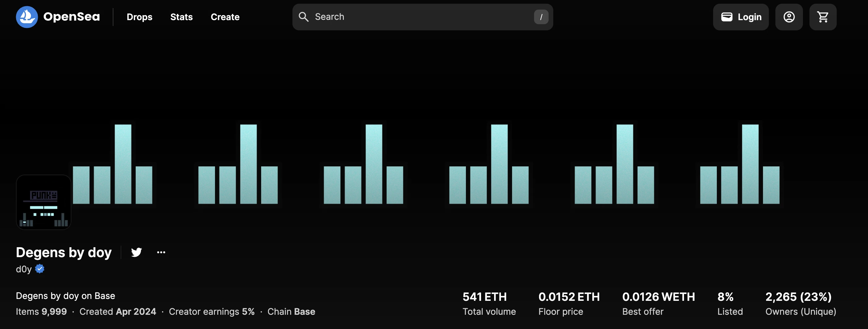The width and height of the screenshot is (868, 329).
Task: Open the collection's Twitter page
Action: [x=137, y=252]
